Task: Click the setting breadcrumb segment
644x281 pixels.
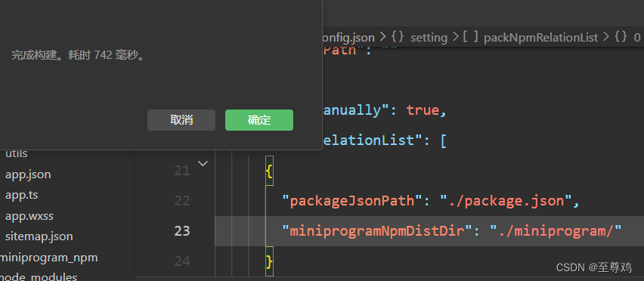Action: [429, 38]
